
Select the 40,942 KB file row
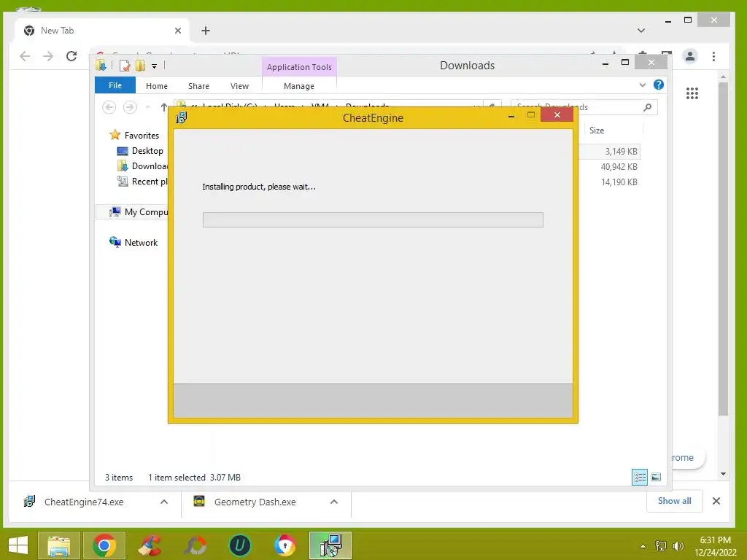610,167
